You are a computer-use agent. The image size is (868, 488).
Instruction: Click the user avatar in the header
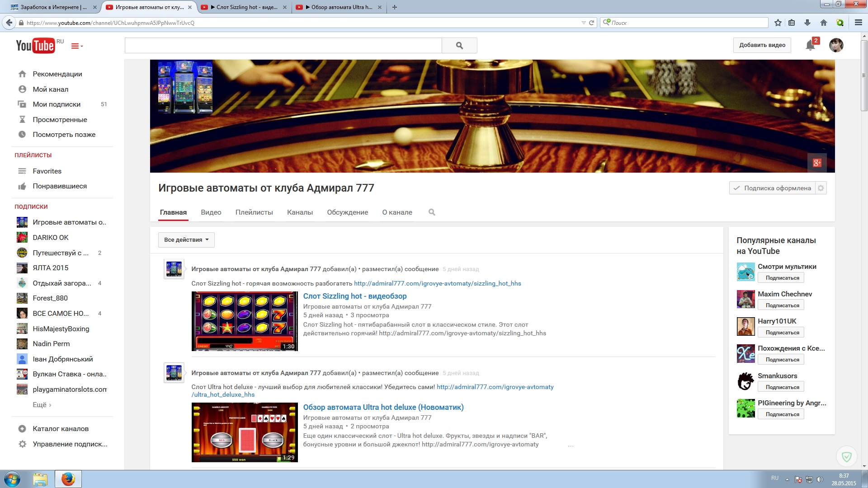click(x=836, y=45)
